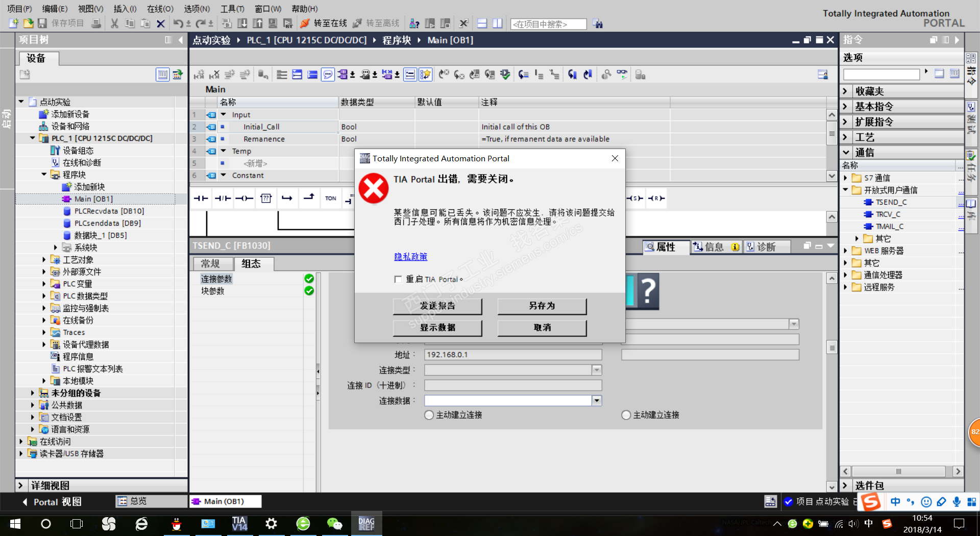Click the Windows Start button
The height and width of the screenshot is (536, 980).
[15, 524]
